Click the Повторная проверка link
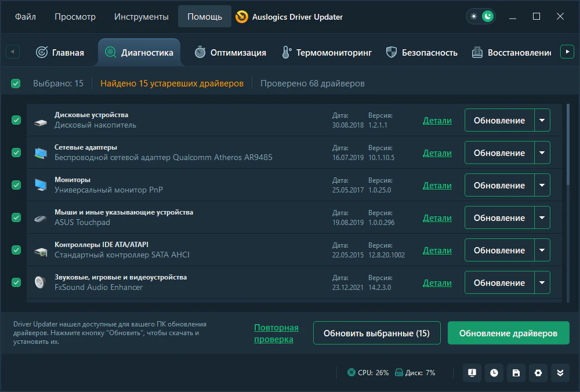Image resolution: width=580 pixels, height=392 pixels. pyautogui.click(x=276, y=333)
